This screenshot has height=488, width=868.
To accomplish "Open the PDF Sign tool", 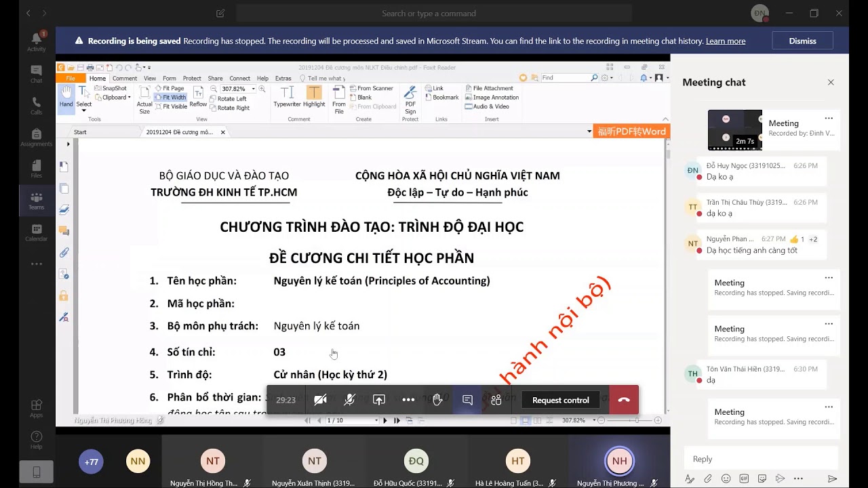I will pyautogui.click(x=410, y=100).
